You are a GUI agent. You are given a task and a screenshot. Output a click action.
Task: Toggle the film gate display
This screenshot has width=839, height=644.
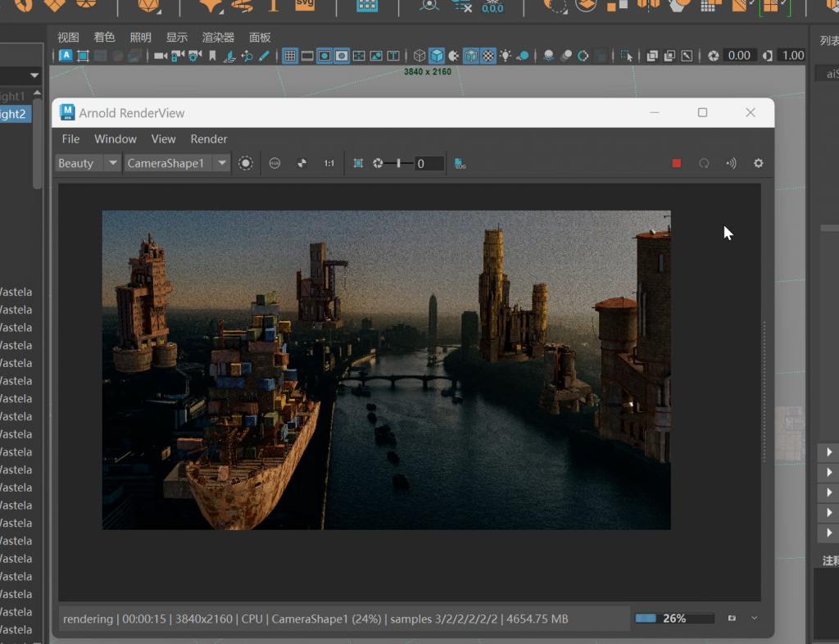coord(307,56)
